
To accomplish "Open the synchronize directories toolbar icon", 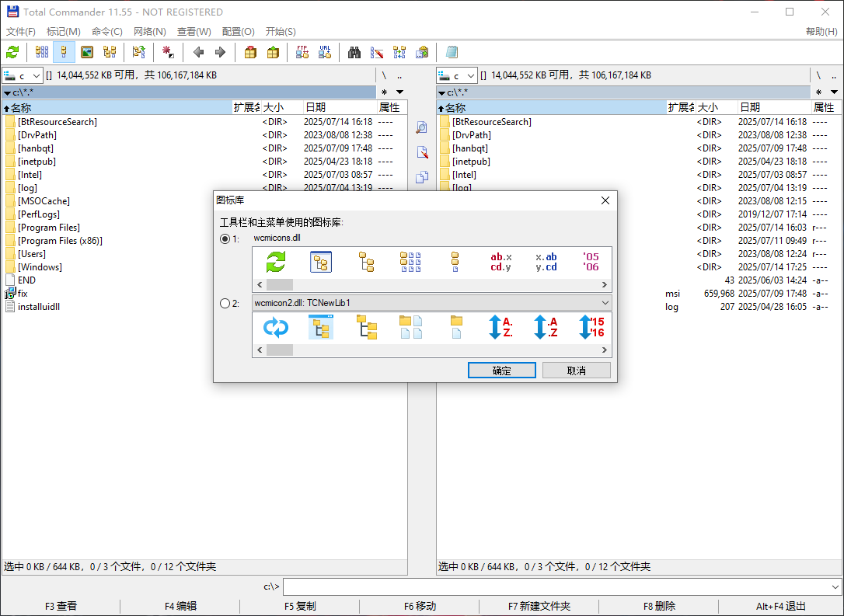I will click(x=399, y=52).
